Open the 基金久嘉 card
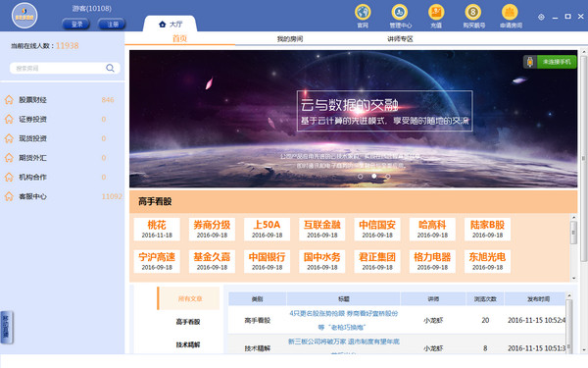The height and width of the screenshot is (368, 588). click(212, 261)
